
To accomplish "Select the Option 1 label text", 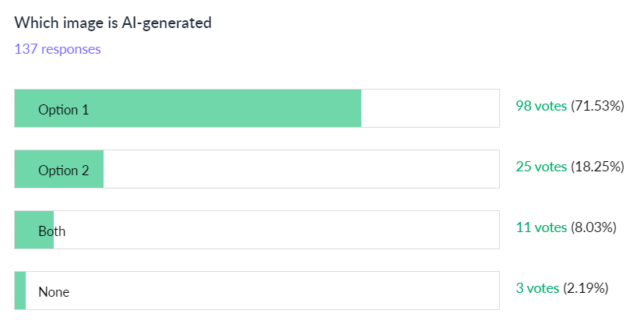I will pos(64,110).
